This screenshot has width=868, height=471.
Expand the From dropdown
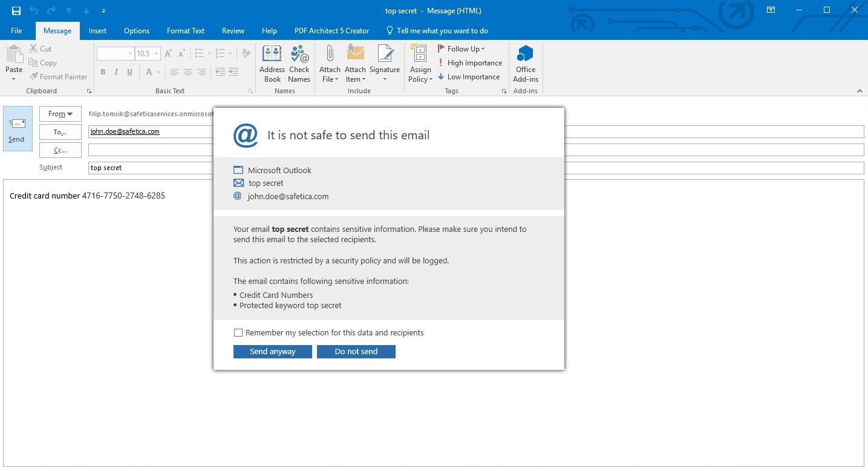pos(60,114)
